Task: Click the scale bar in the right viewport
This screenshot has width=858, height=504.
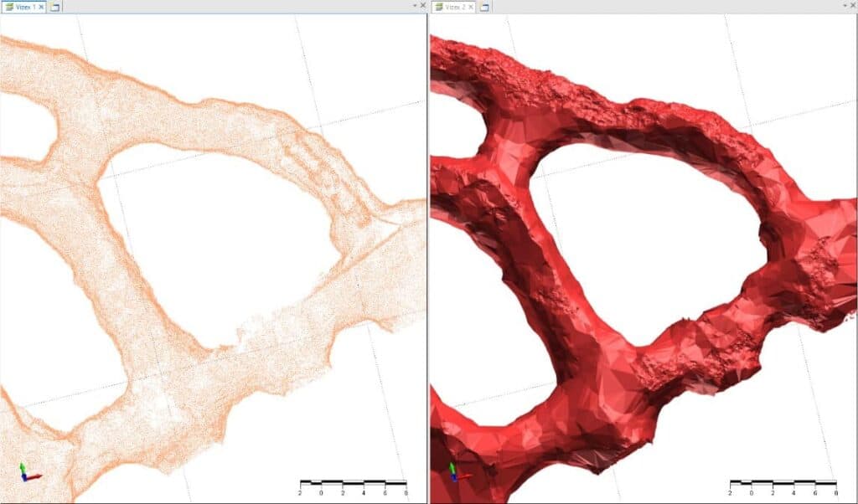Action: pos(783,483)
